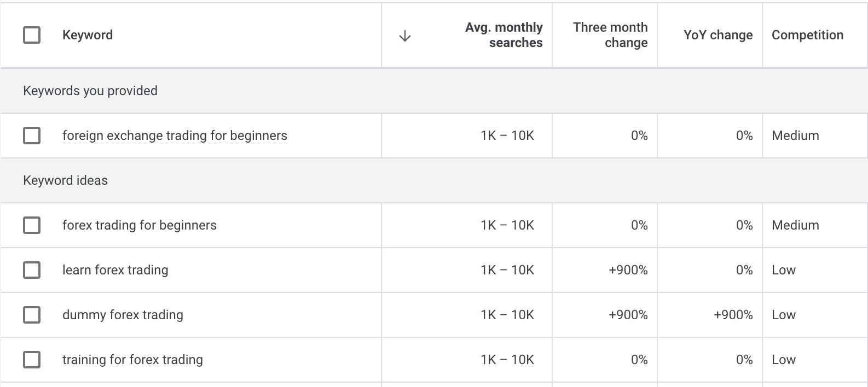
Task: Select the 'training for forex trading' checkbox
Action: [32, 360]
